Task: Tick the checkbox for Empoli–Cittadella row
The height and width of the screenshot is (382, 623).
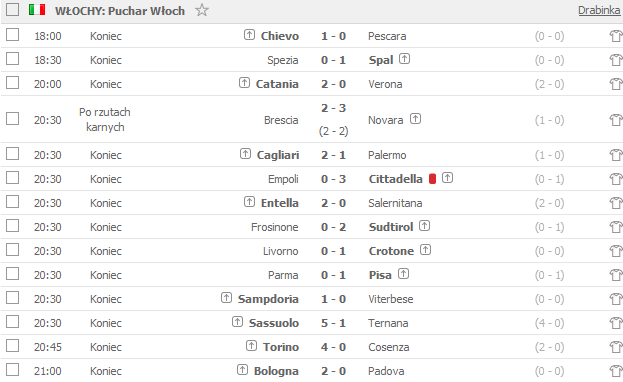Action: [12, 178]
